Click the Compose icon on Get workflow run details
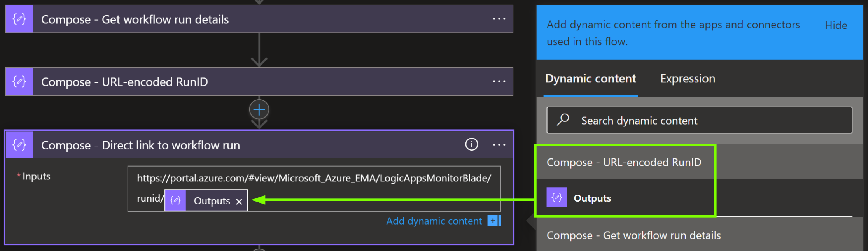This screenshot has height=251, width=868. point(19,19)
